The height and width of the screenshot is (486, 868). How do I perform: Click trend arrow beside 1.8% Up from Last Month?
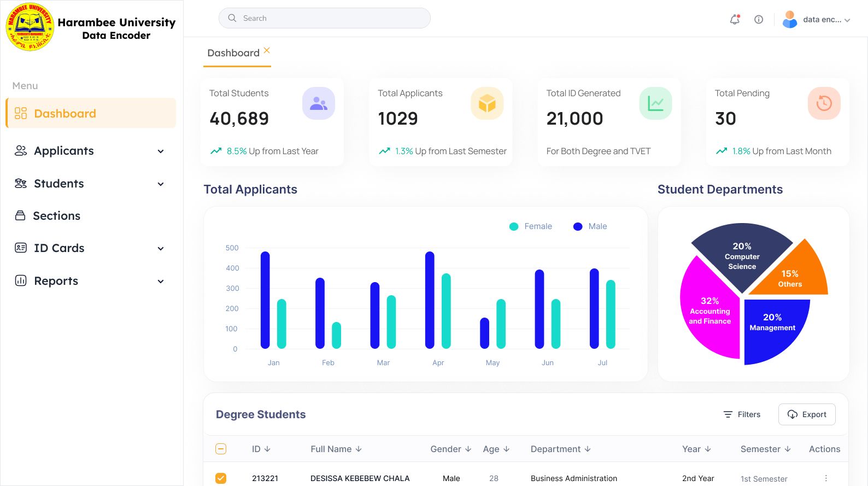click(x=722, y=151)
